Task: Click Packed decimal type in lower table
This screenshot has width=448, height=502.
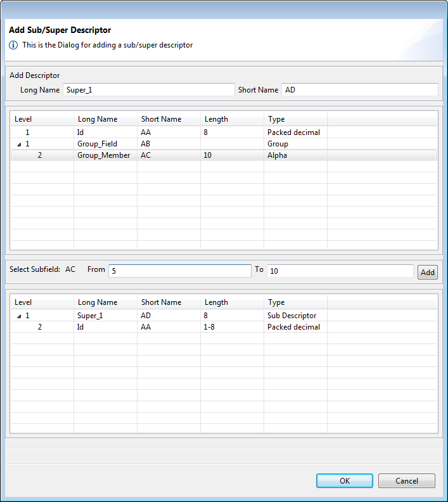Action: (x=294, y=327)
